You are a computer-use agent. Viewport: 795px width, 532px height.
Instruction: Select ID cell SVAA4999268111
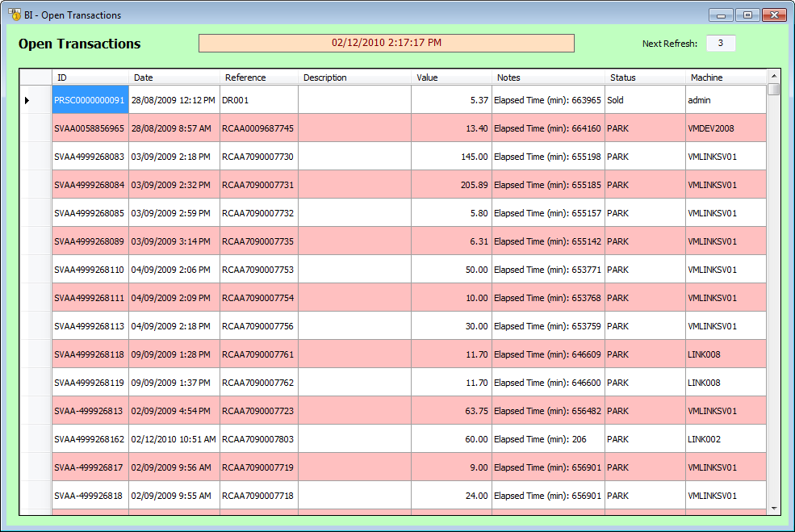(x=90, y=298)
